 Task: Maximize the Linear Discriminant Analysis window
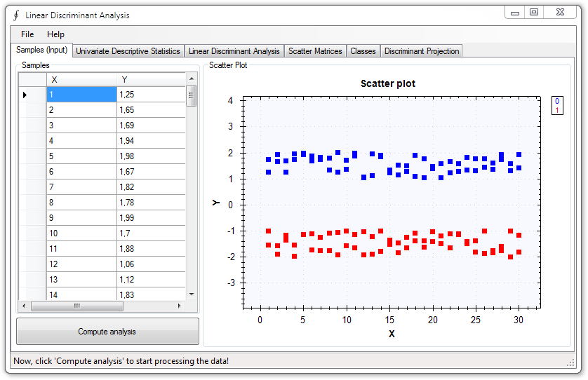pos(534,13)
